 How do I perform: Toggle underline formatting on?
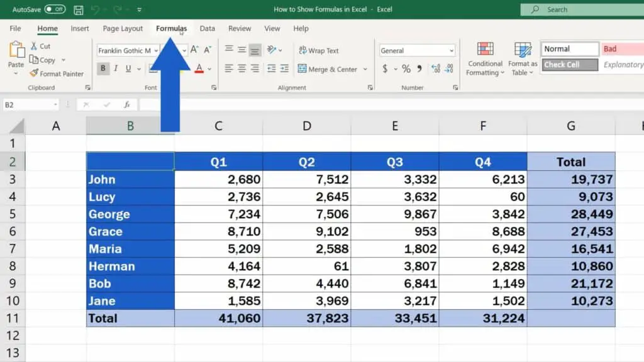[x=128, y=69]
